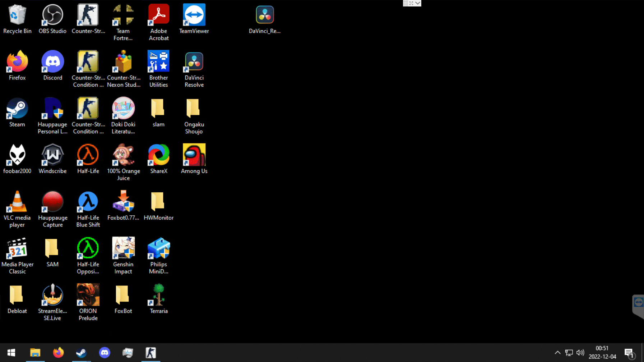Screen dimensions: 644x362
Task: Select VLC media player shortcut
Action: 17,210
